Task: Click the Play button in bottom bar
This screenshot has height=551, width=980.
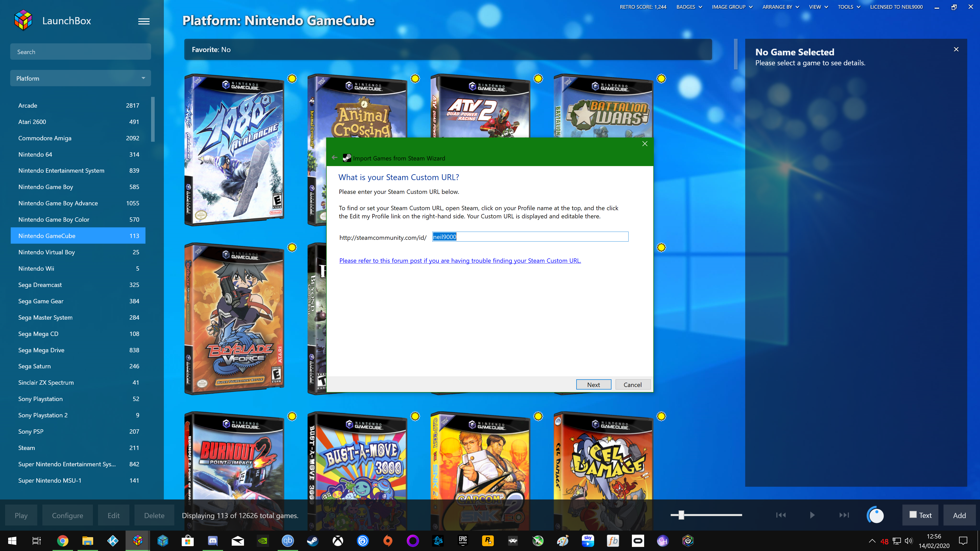Action: tap(21, 515)
